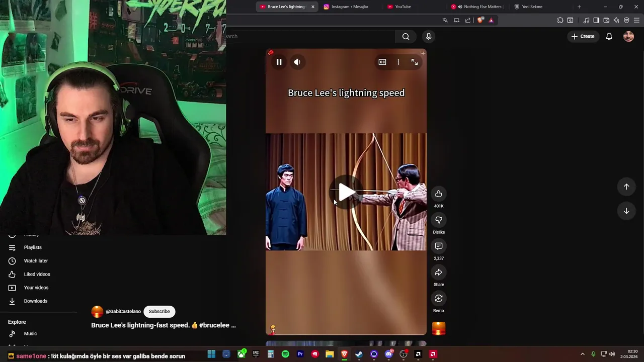Open the Create menu
Viewport: 644px width, 362px height.
(x=583, y=36)
